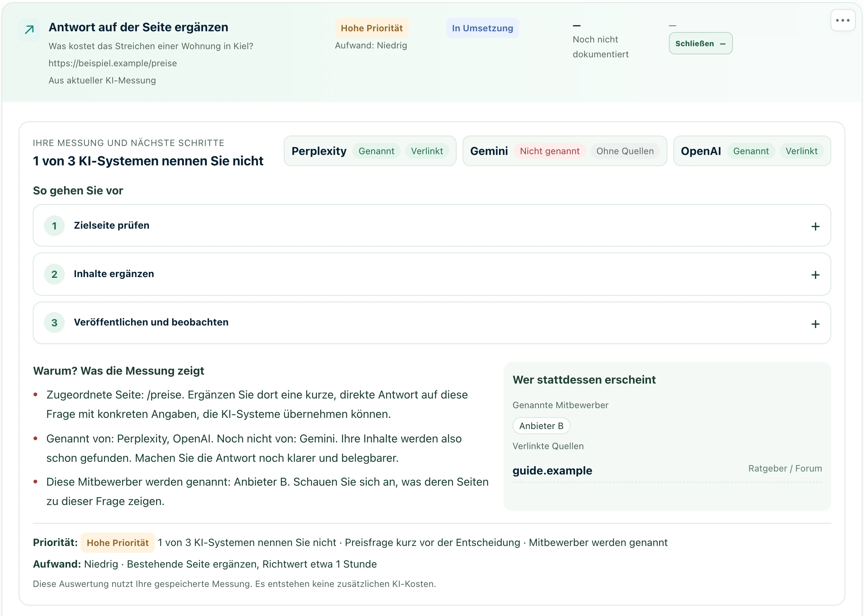The image size is (864, 616).
Task: Click the text Noch nicht dokumentiert
Action: point(600,47)
